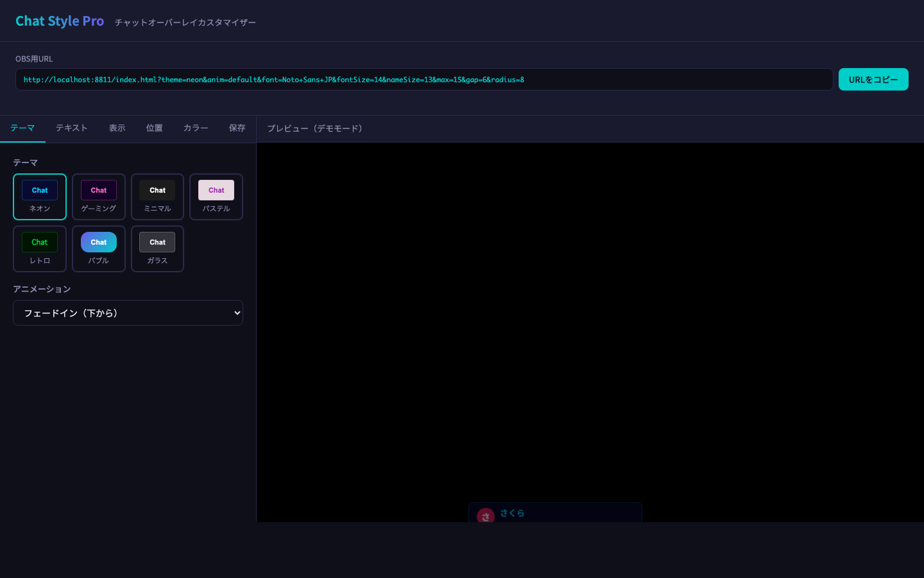Select the ゲーミング theme preview
Viewport: 924px width, 578px height.
(98, 197)
